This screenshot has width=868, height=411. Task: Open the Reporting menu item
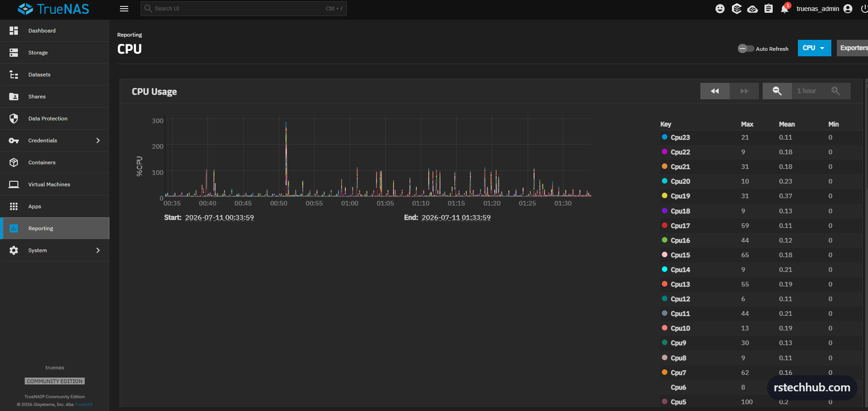click(55, 228)
